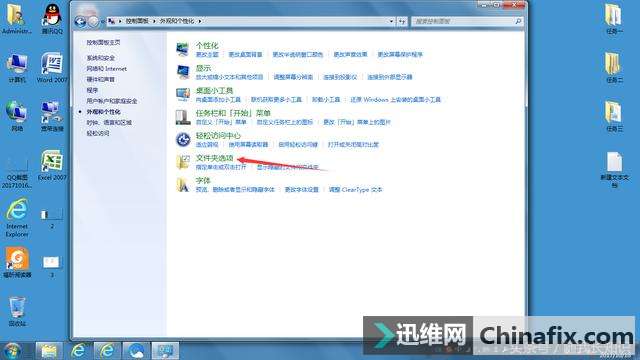Image resolution: width=640 pixels, height=360 pixels.
Task: Open the 字体 fonts folder icon
Action: [x=182, y=185]
